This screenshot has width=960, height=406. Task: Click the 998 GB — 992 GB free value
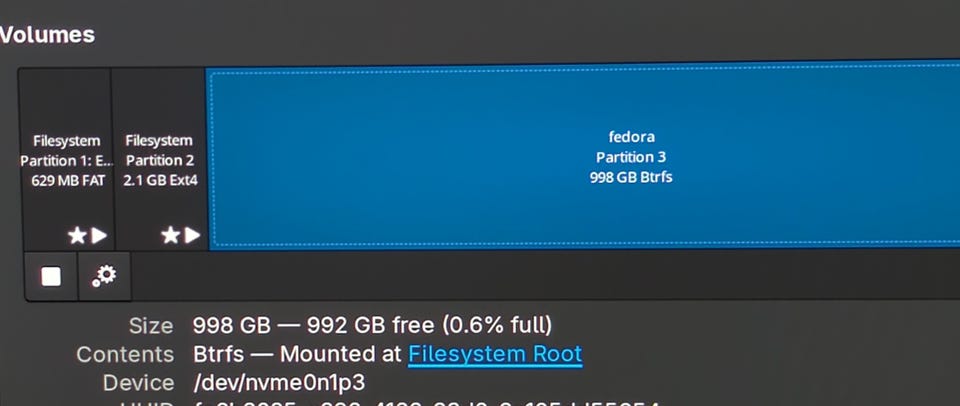point(372,325)
